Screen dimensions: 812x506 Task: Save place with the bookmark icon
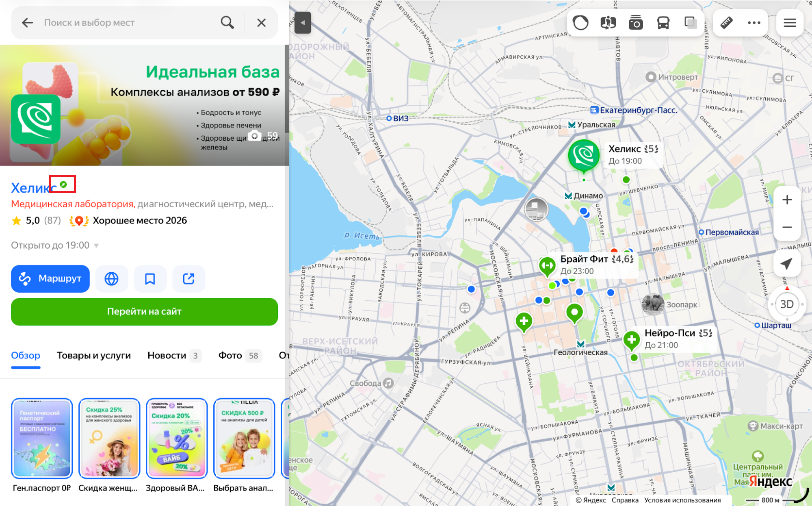150,279
